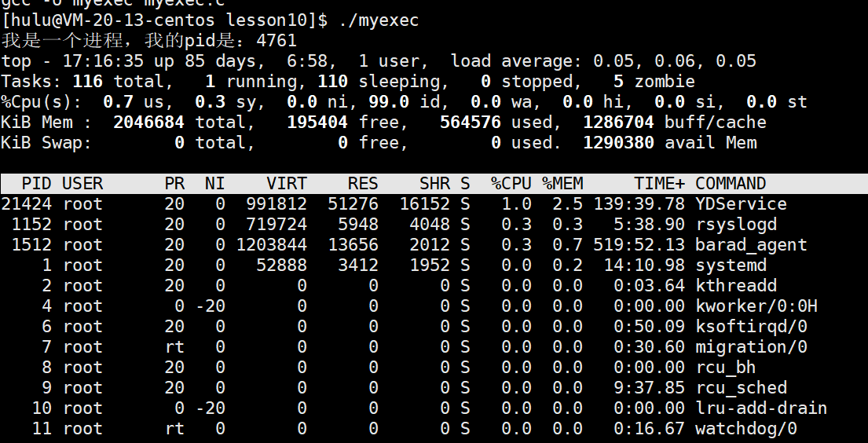
Task: Click the COMMAND column header
Action: (731, 183)
